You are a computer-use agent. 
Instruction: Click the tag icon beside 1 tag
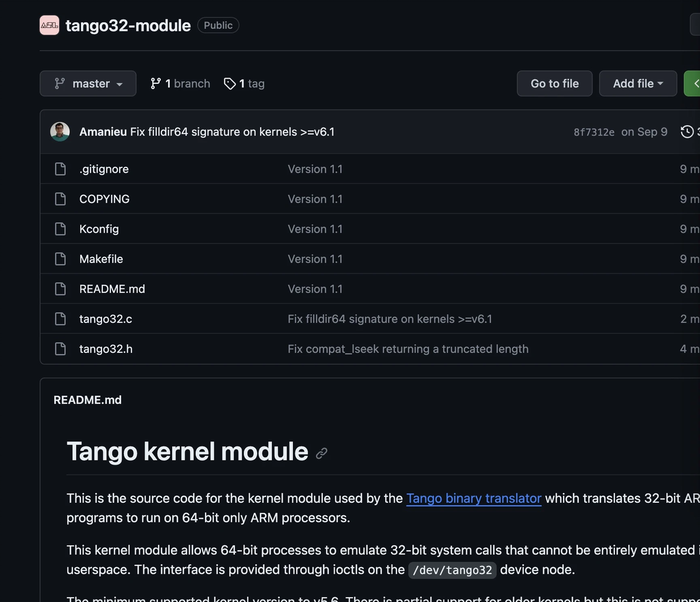coord(230,83)
